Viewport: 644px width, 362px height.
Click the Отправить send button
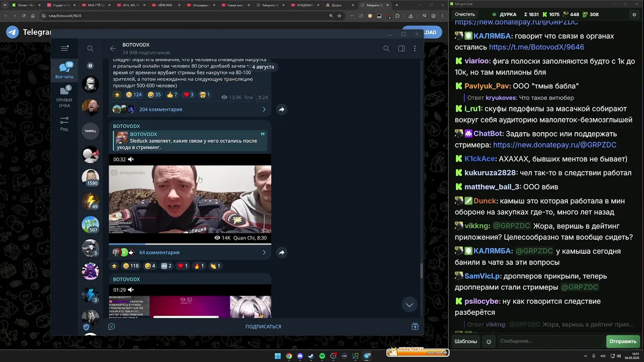(623, 341)
